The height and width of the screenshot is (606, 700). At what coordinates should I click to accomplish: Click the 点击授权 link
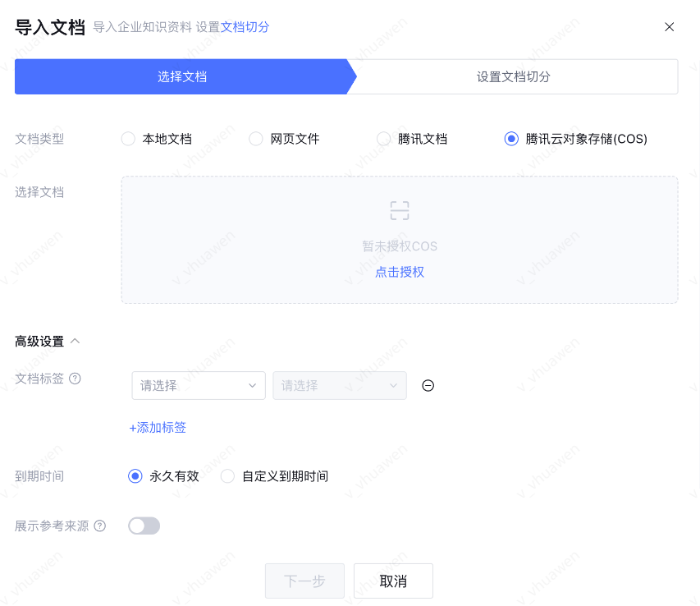pyautogui.click(x=400, y=272)
